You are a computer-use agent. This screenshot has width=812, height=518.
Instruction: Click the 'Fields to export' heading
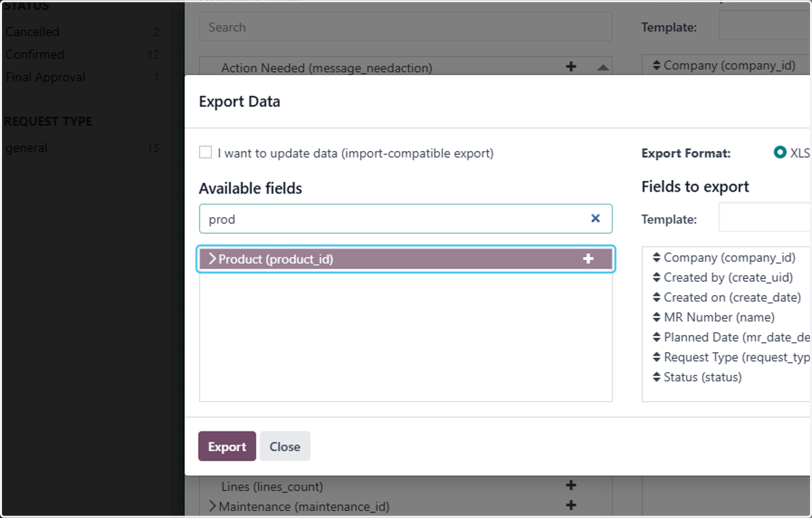click(695, 186)
